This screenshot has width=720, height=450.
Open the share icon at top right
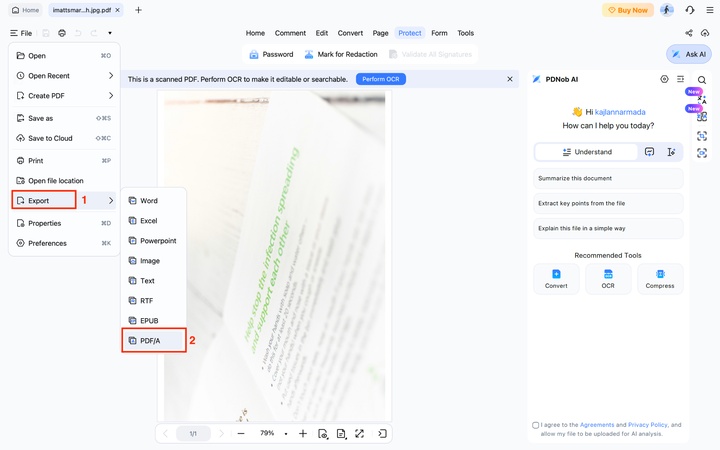click(689, 33)
